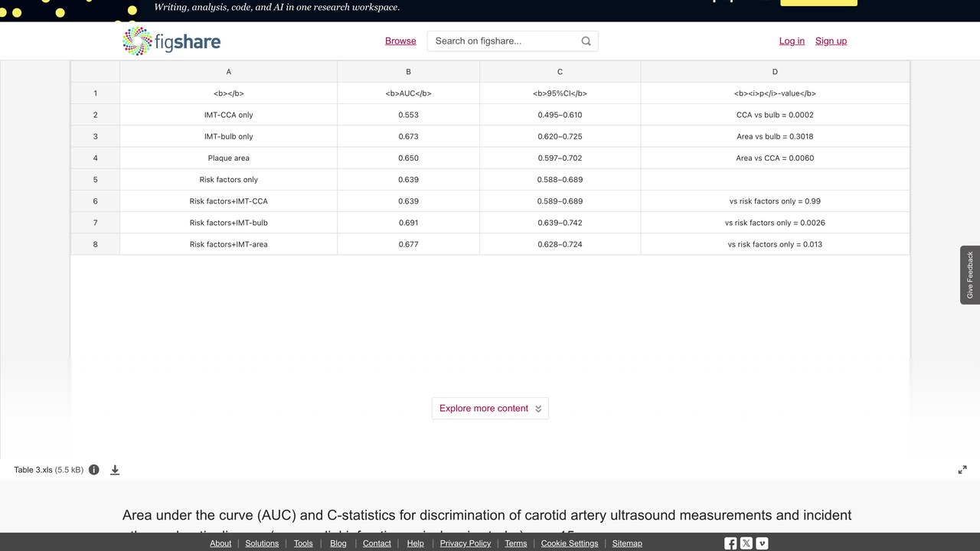This screenshot has height=551, width=980.
Task: Open Privacy Policy in the footer
Action: click(465, 543)
